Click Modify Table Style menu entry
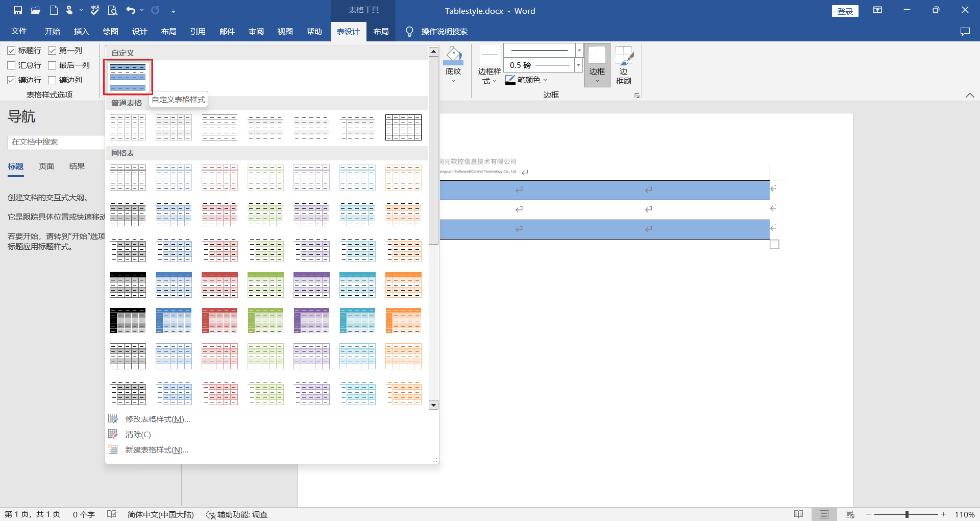Viewport: 980px width, 521px height. tap(158, 419)
